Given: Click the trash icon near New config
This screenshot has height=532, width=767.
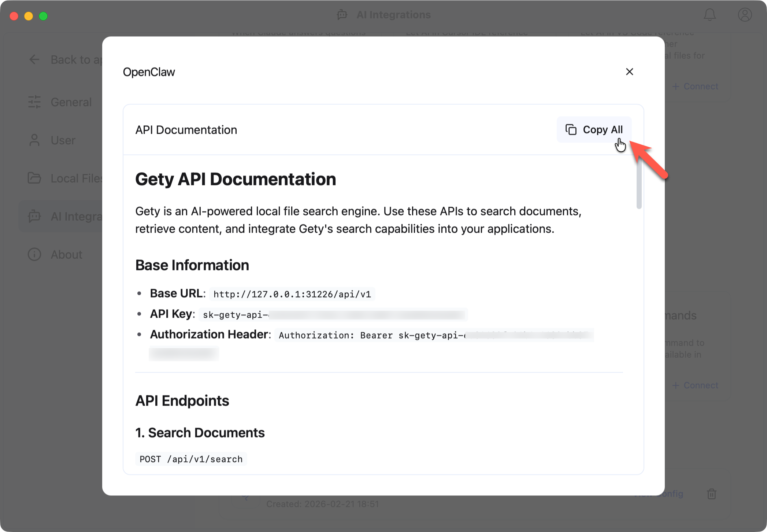Looking at the screenshot, I should point(712,494).
